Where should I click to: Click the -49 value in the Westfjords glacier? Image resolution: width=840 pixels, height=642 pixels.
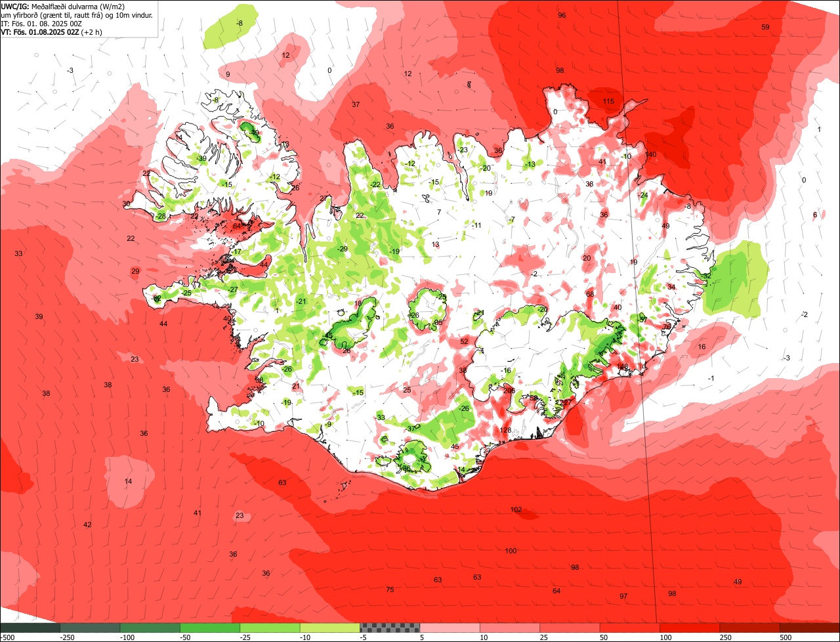coord(254,133)
